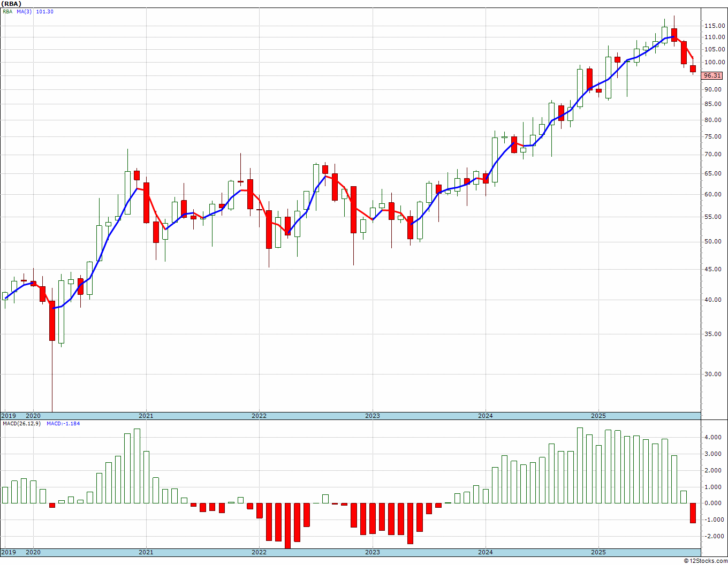Click the 105.00 price axis label
The height and width of the screenshot is (565, 728).
715,49
